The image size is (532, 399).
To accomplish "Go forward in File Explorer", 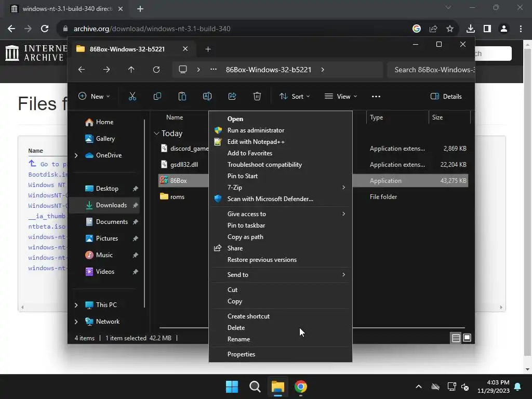I will tap(107, 70).
